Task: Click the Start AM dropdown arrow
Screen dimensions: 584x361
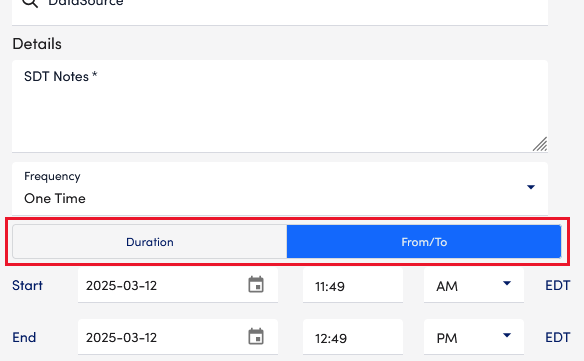Action: (507, 284)
